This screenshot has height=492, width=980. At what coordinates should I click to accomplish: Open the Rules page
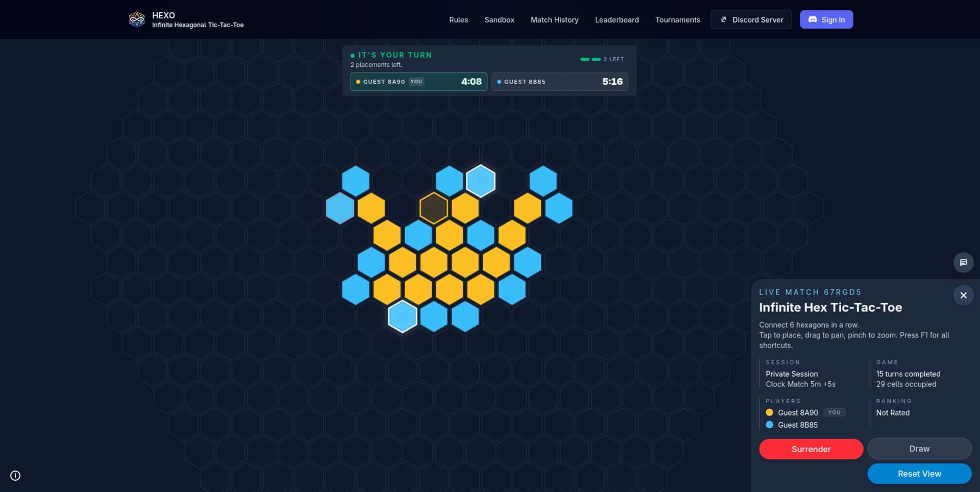click(458, 19)
